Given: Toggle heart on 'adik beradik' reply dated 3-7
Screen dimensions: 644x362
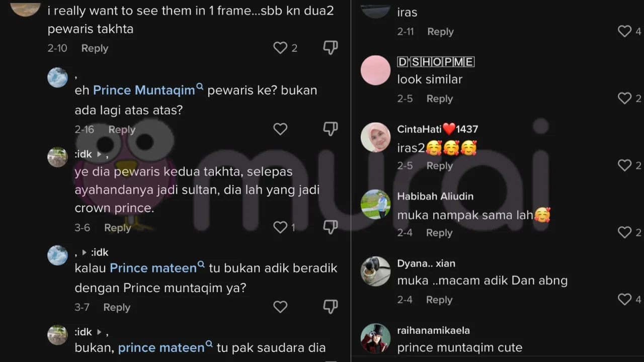Looking at the screenshot, I should pyautogui.click(x=280, y=307).
